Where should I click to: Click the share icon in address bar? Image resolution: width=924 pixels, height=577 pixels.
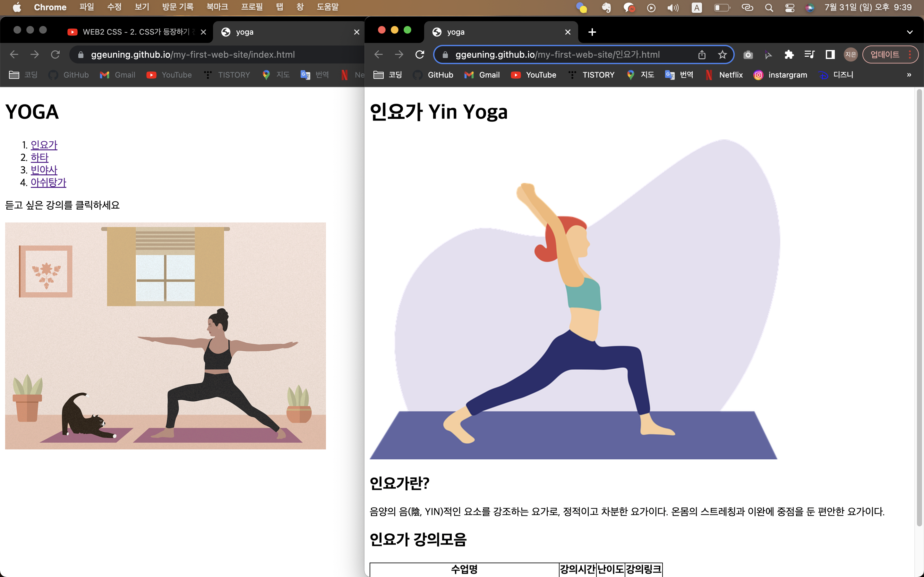tap(702, 54)
